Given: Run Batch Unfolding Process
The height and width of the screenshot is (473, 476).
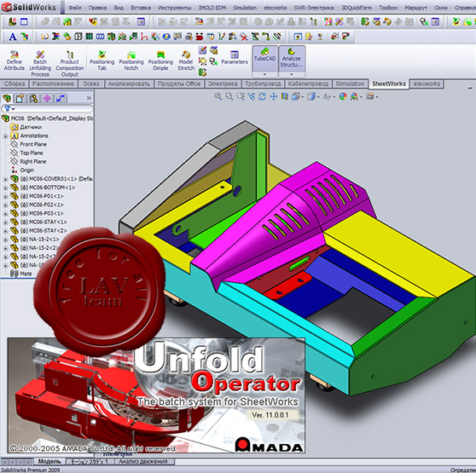Looking at the screenshot, I should tap(40, 63).
